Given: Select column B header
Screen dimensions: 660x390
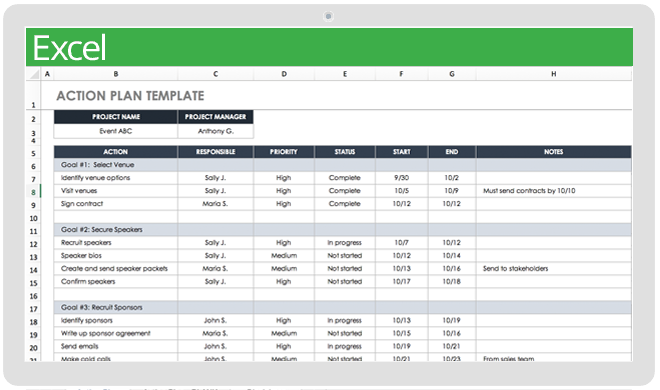Looking at the screenshot, I should point(116,74).
